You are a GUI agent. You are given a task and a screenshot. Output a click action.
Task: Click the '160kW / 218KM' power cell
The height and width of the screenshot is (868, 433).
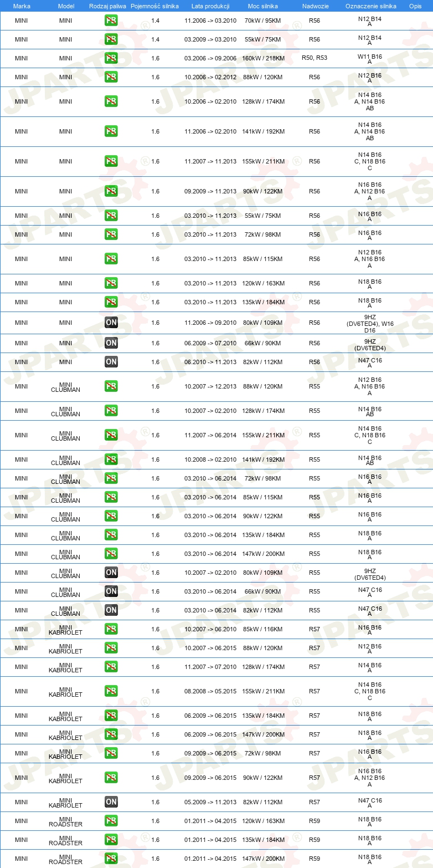tap(264, 58)
